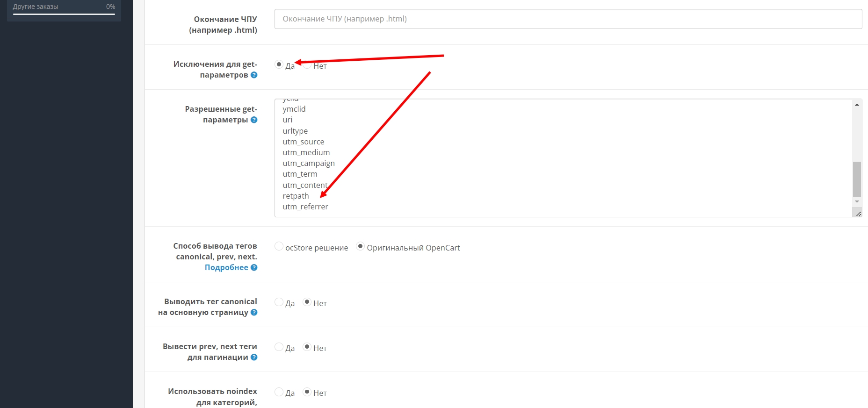Click the utm_source entry in parameters list
Screen dimensions: 868x408
pyautogui.click(x=304, y=142)
